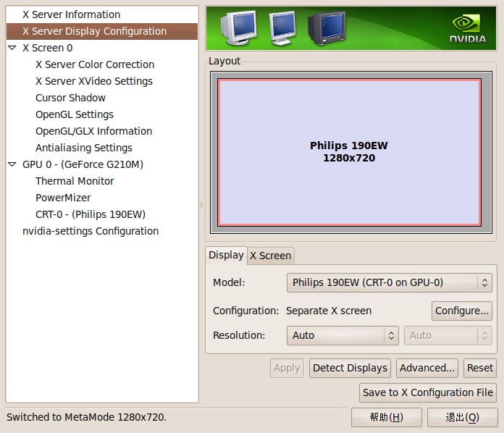Click status text 'Switched to MetaMode 1280x720.'
Image resolution: width=504 pixels, height=433 pixels.
coord(86,417)
